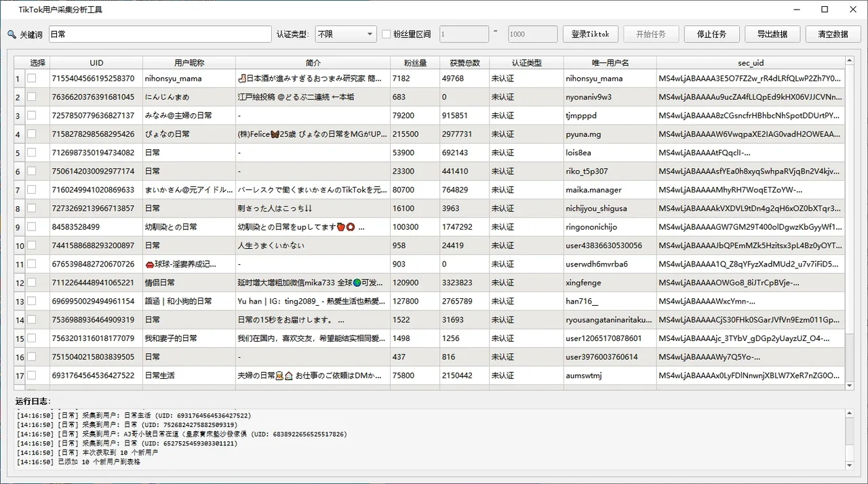Click the log panel scrollbar down arrow
Viewport: 868px width, 484px height.
pos(850,466)
